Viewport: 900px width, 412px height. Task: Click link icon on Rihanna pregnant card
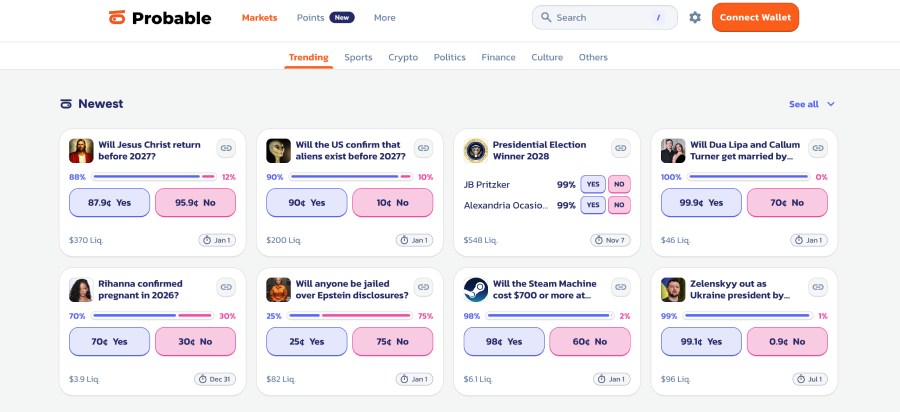(226, 287)
